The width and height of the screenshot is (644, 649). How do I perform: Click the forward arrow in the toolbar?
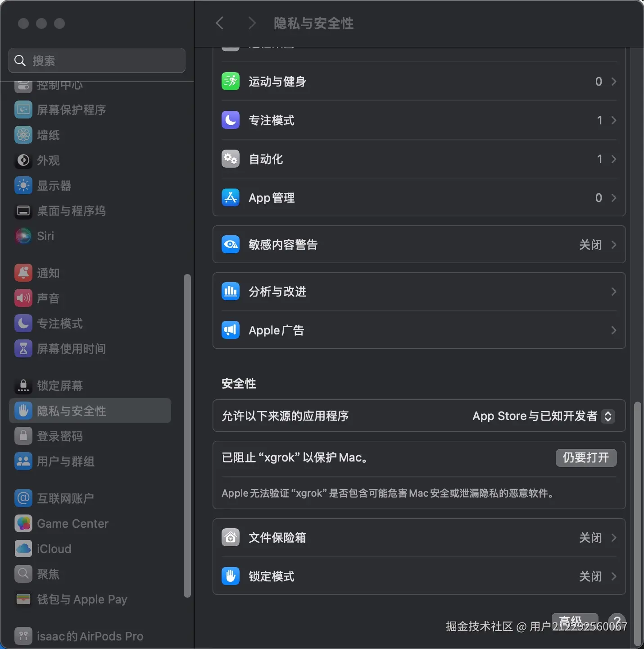[252, 23]
